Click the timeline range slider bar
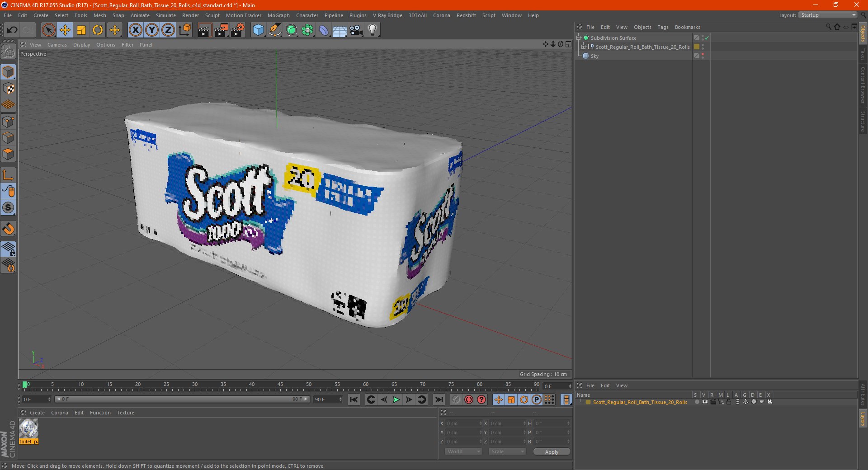The image size is (868, 470). [182, 399]
